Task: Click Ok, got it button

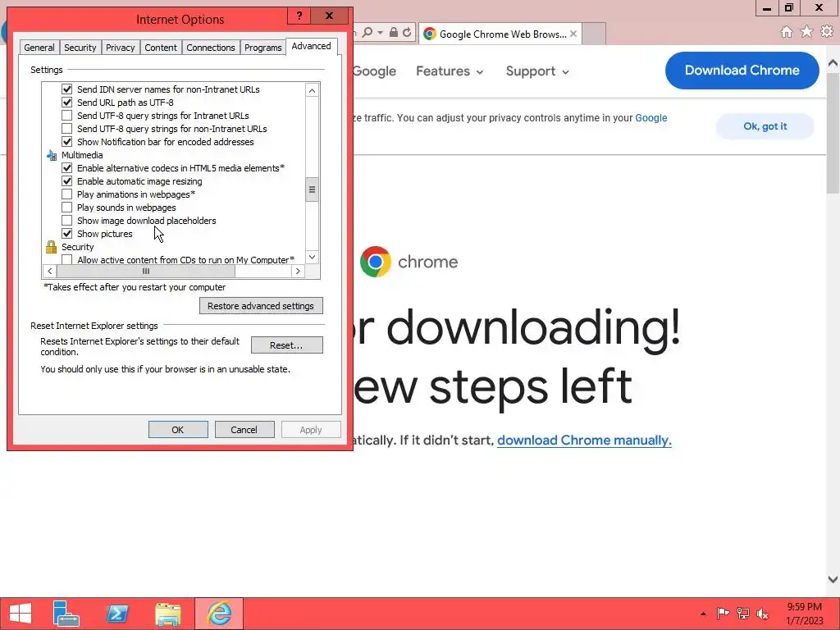Action: point(765,126)
